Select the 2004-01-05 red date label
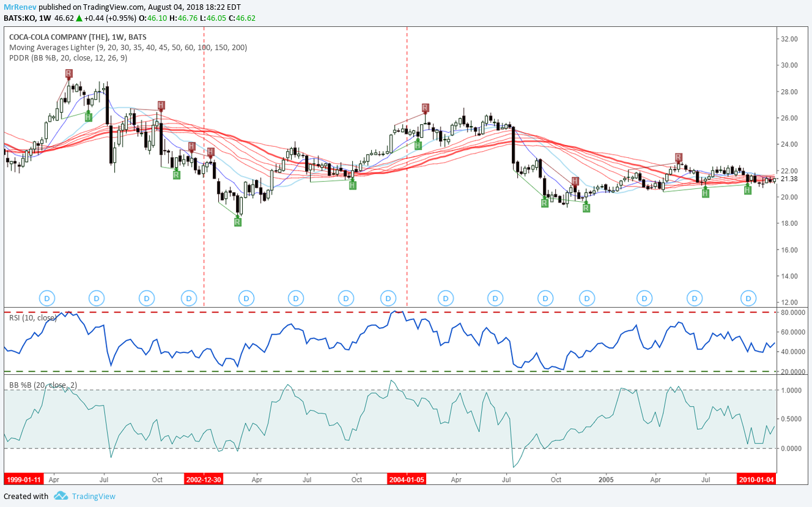Screen dimensions: 812x507 click(x=407, y=479)
